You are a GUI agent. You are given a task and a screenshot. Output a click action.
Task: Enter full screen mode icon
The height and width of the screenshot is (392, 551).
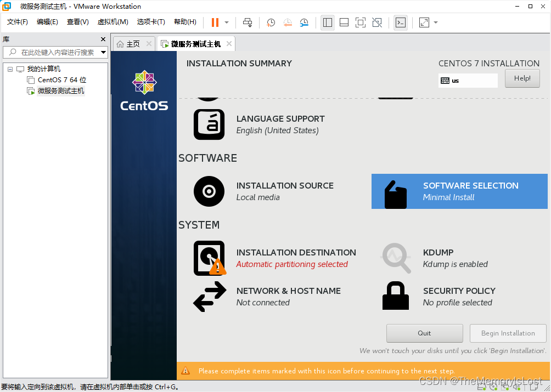[360, 22]
